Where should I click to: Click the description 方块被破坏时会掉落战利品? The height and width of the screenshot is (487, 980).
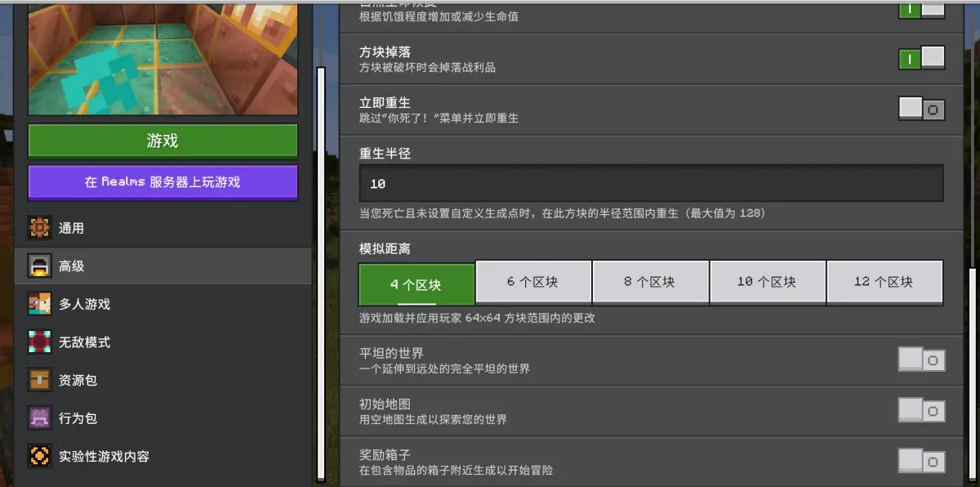coord(427,67)
